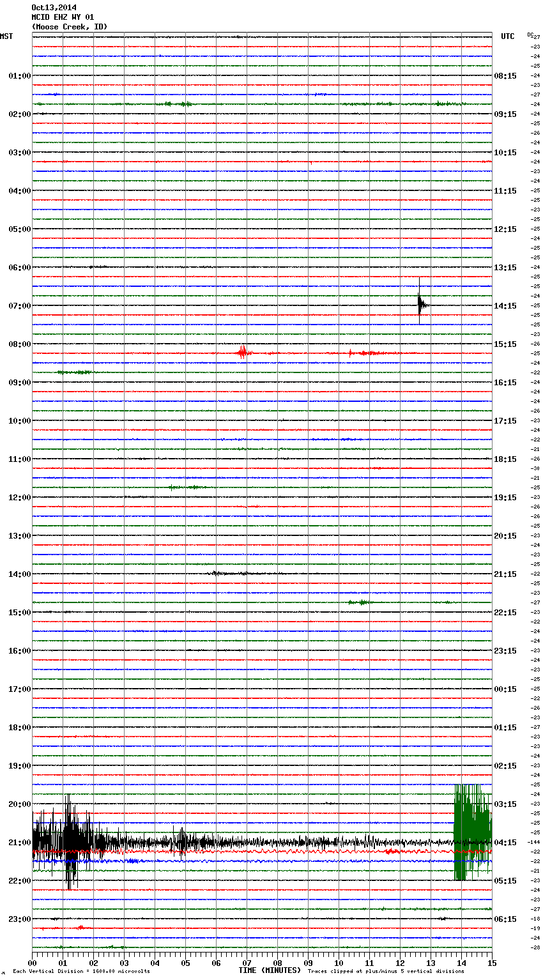Click the '03' minute label on the bottom axis
543x980 pixels.
[124, 962]
